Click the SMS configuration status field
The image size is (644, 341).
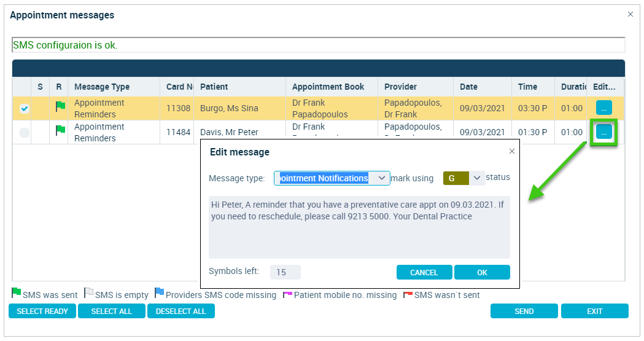coord(318,45)
